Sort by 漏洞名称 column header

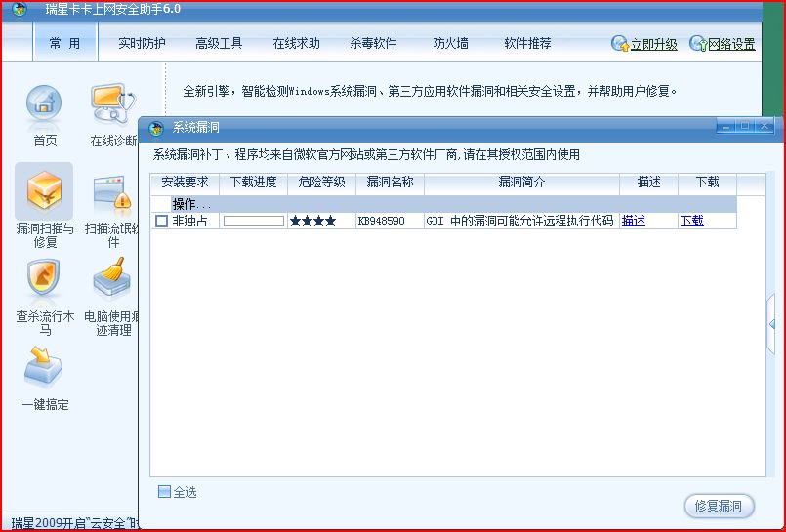click(390, 183)
